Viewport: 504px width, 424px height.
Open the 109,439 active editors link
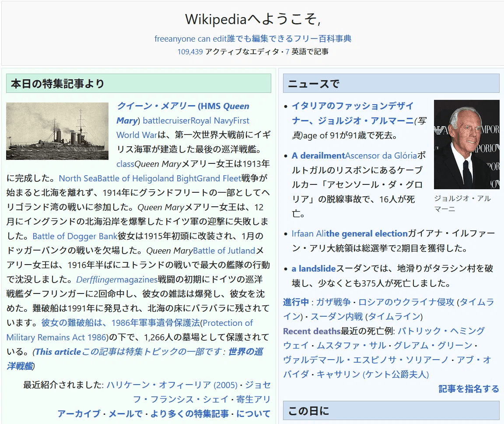click(190, 52)
